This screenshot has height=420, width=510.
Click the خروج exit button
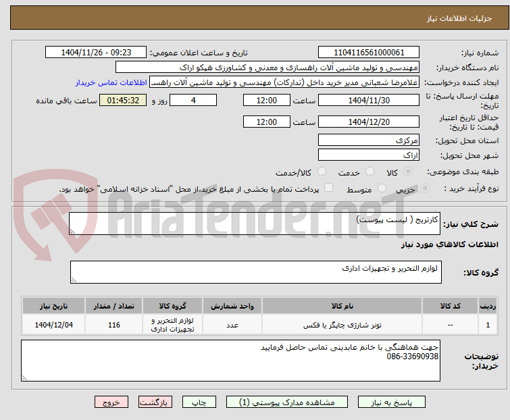point(111,402)
